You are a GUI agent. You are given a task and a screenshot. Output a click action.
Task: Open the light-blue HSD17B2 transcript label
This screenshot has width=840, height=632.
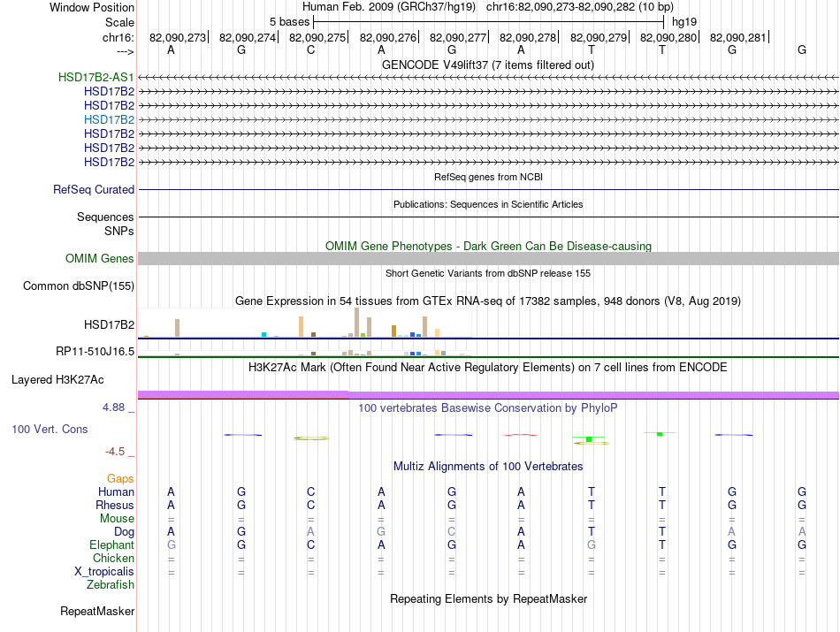point(110,119)
